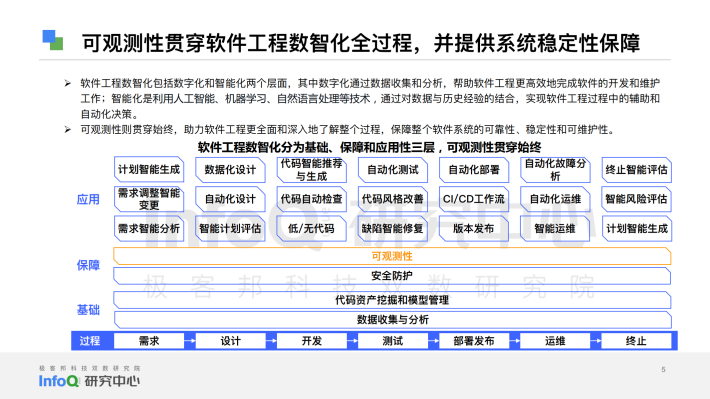This screenshot has height=399, width=710.
Task: Click the 设计 step in the process row
Action: pyautogui.click(x=230, y=341)
